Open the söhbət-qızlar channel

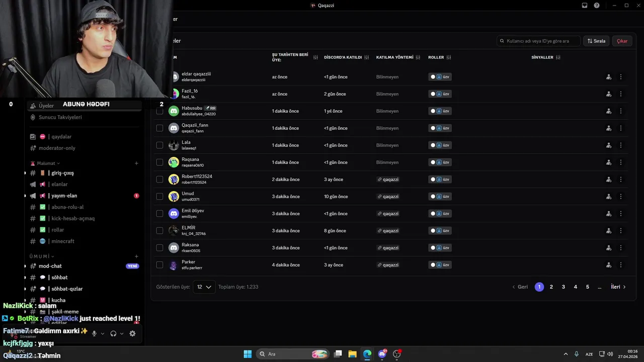[x=84, y=289]
